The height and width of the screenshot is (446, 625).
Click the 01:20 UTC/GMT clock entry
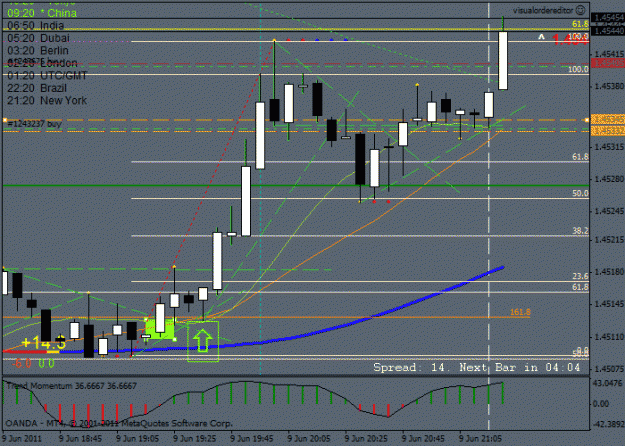47,75
